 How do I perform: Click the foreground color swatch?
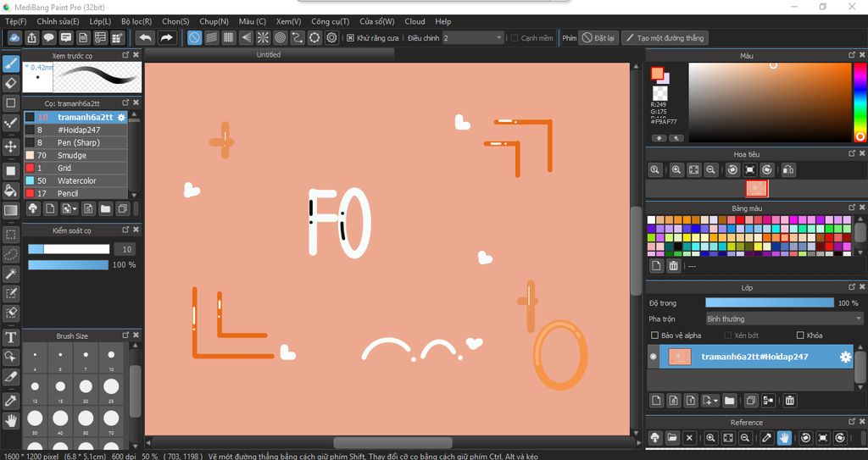click(x=657, y=73)
